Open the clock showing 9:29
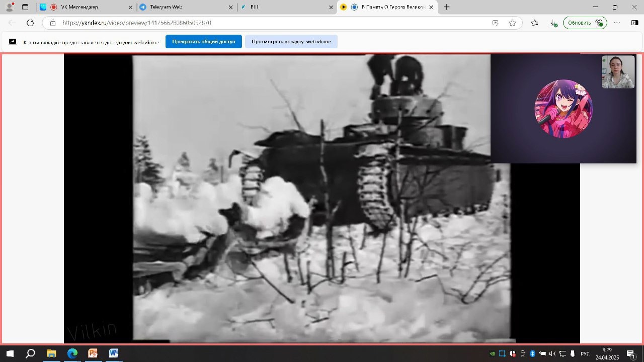 tap(607, 353)
